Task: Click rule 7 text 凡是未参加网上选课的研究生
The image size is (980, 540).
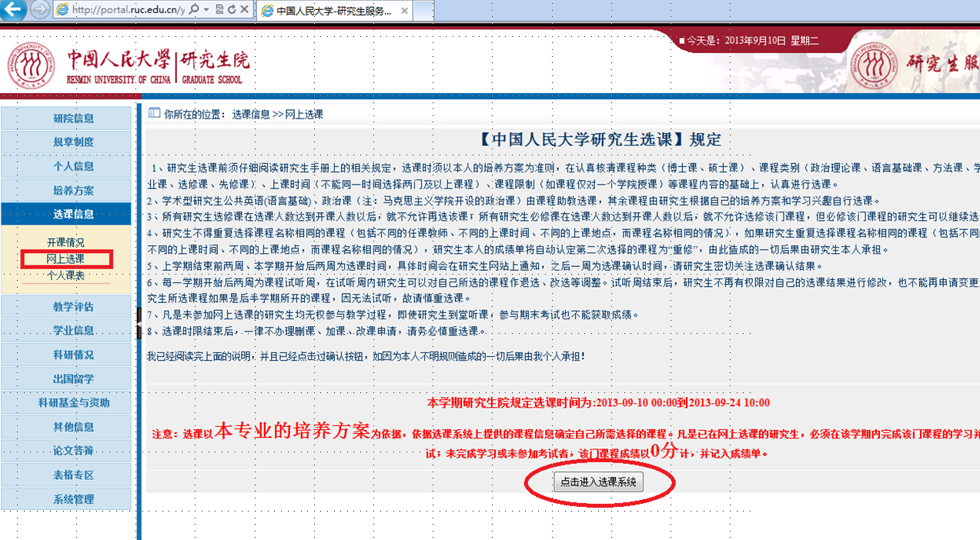Action: 393,315
